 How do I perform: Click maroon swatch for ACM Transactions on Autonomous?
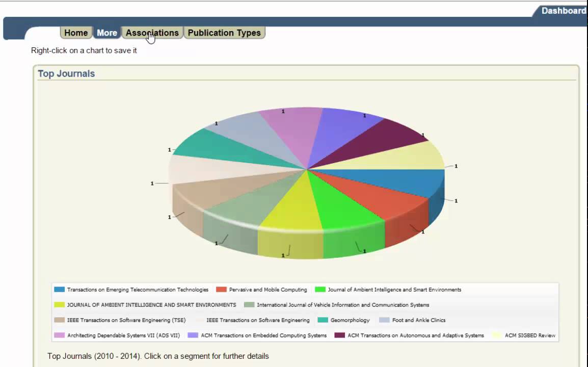[340, 335]
